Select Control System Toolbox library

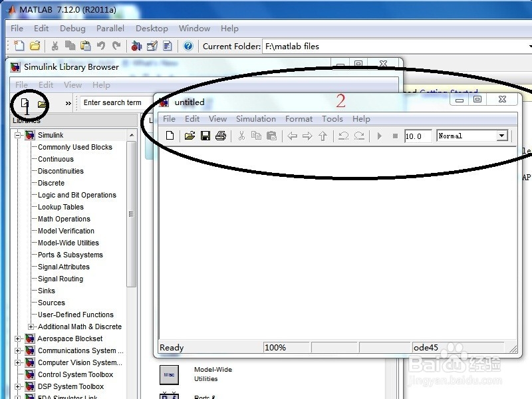[x=75, y=374]
